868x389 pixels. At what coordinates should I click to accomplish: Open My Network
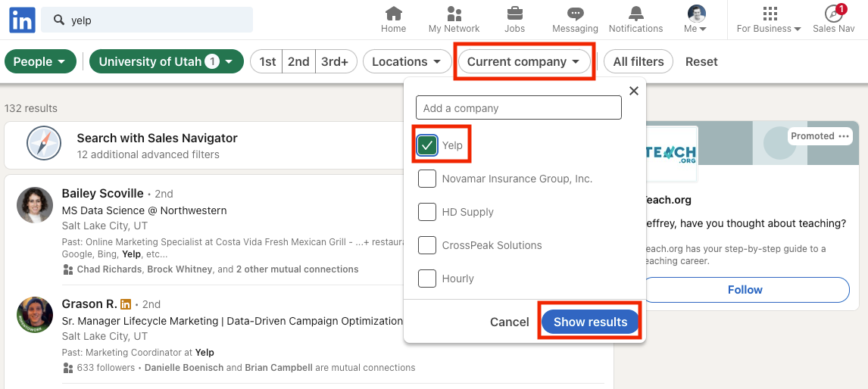[x=454, y=20]
